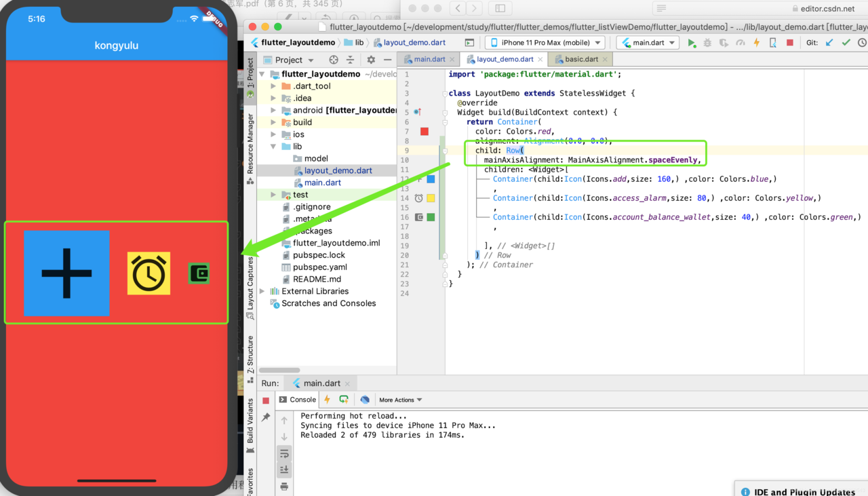868x496 pixels.
Task: Click the up-arrow stack trace icon
Action: pos(284,421)
